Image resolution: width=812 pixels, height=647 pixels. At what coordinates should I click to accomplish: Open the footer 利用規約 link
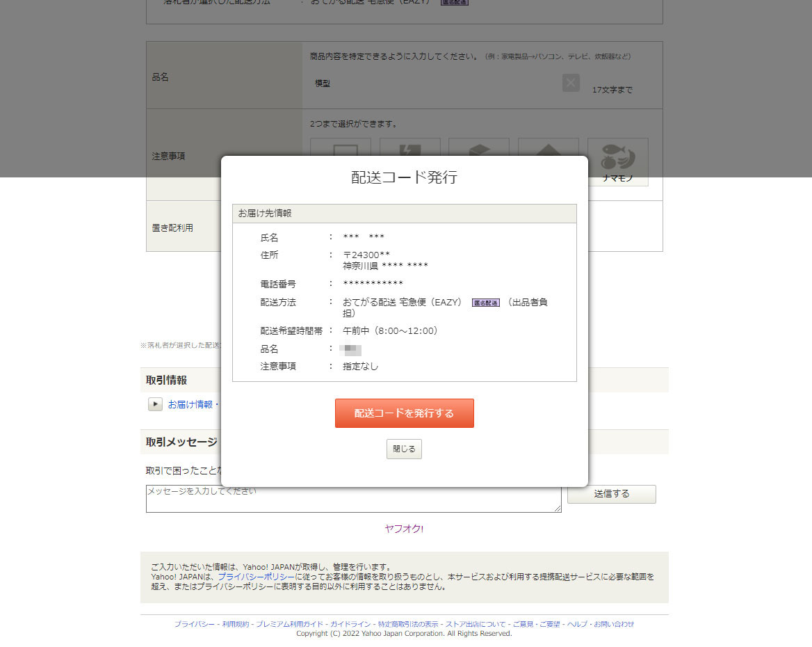236,624
